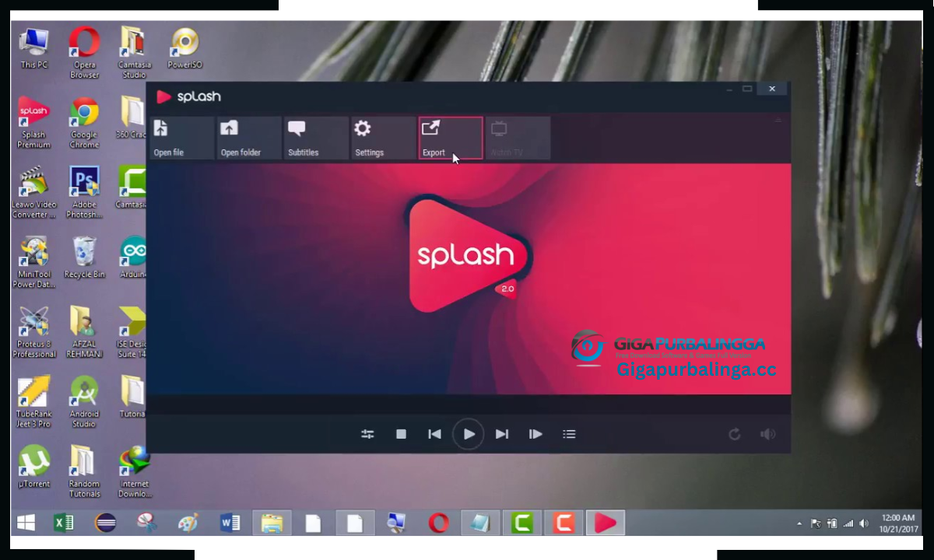The width and height of the screenshot is (934, 560).
Task: Select Android Studio desktop shortcut
Action: (84, 401)
